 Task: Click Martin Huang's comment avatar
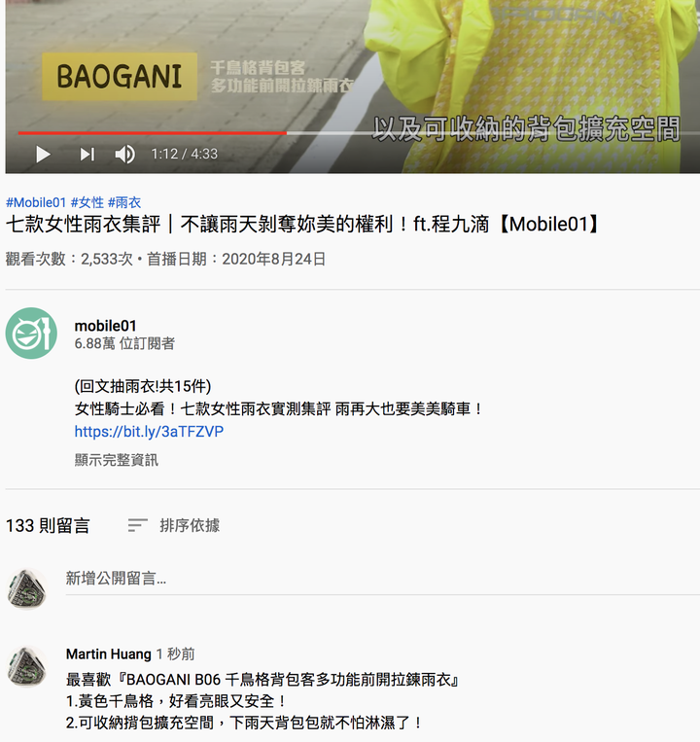(x=27, y=666)
